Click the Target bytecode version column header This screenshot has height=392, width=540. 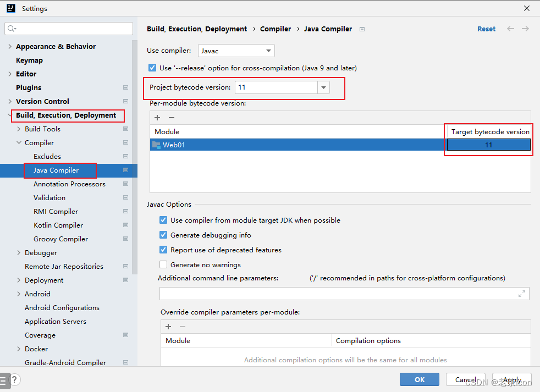tap(490, 131)
